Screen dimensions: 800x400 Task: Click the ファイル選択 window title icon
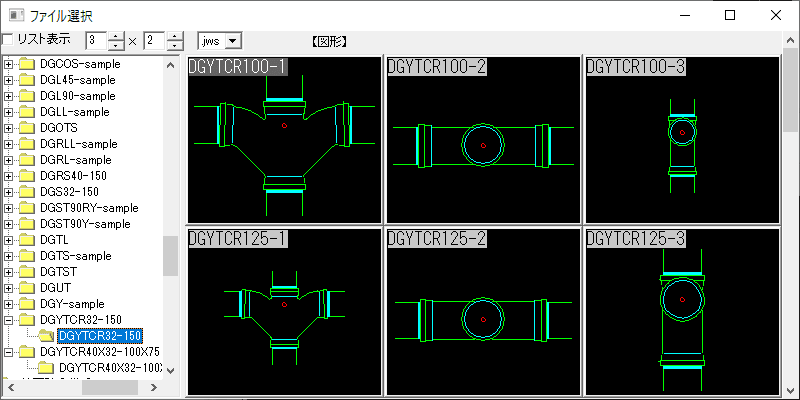tap(16, 15)
